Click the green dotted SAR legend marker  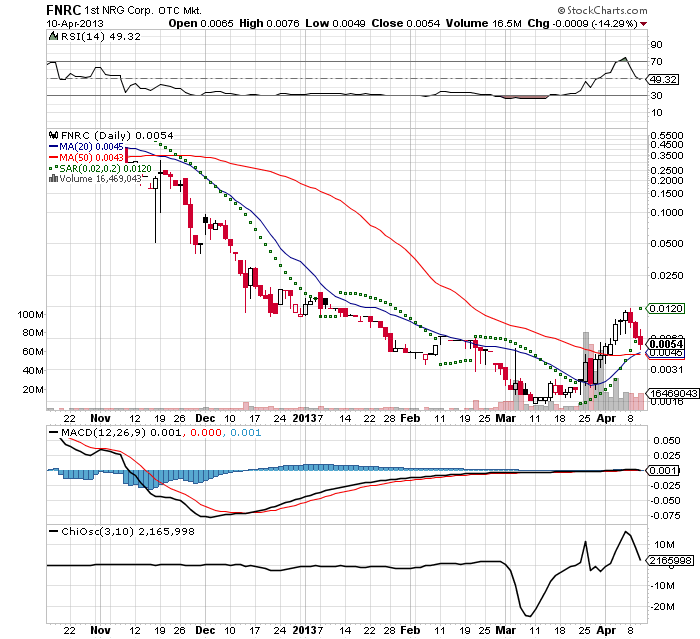(x=53, y=168)
